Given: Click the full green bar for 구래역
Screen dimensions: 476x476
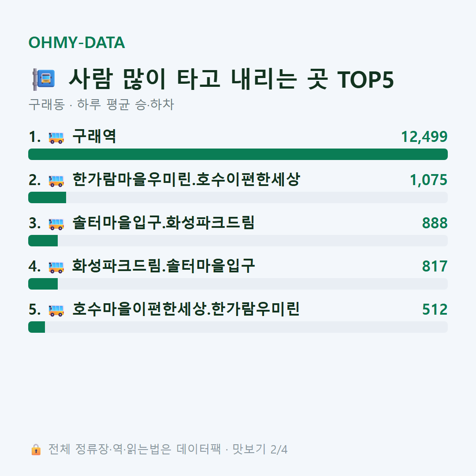Looking at the screenshot, I should coord(238,154).
